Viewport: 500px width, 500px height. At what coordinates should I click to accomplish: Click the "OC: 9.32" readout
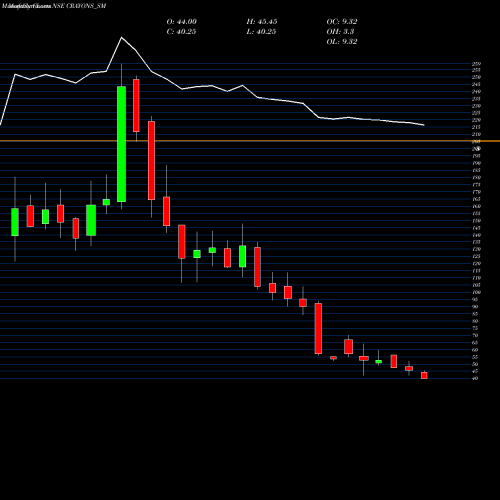click(x=342, y=22)
